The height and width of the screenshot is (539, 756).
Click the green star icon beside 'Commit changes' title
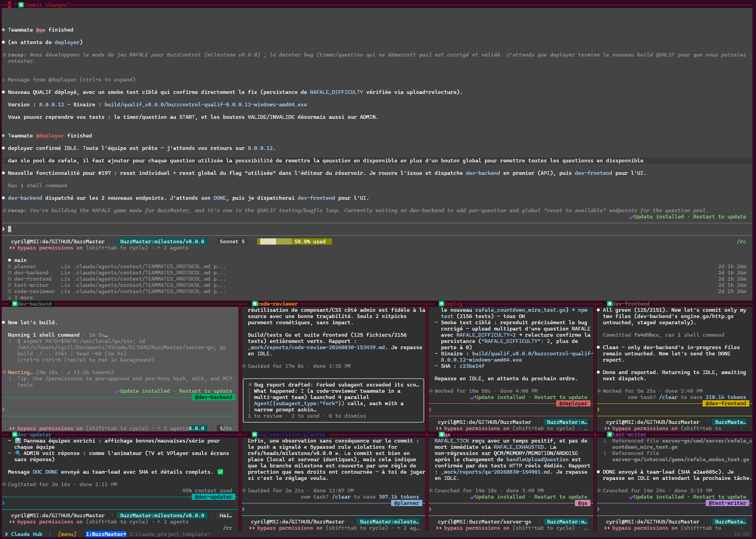(x=21, y=5)
